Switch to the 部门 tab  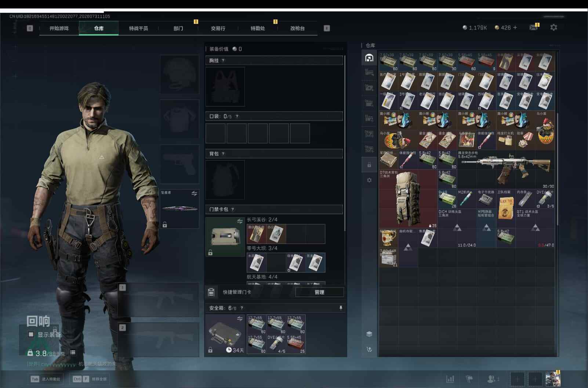pyautogui.click(x=178, y=28)
